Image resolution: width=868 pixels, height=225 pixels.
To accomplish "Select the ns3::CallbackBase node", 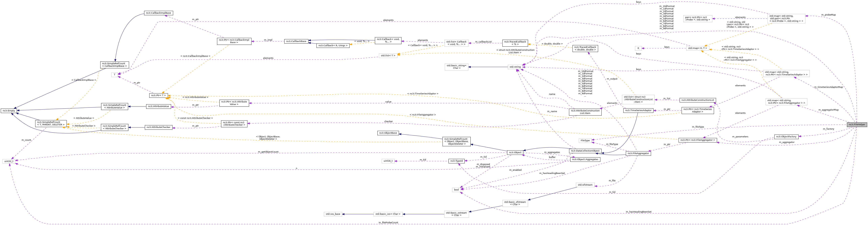I will coord(296,41).
